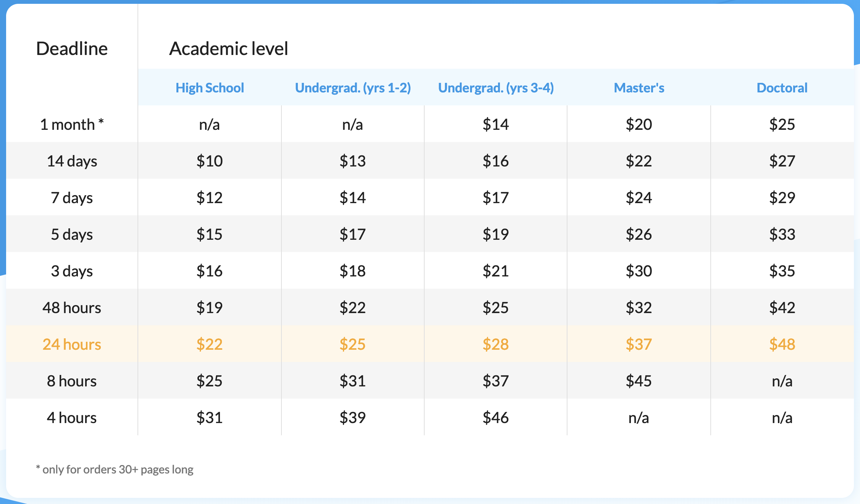Viewport: 860px width, 504px height.
Task: Click the $33 Doctoral 5 days price
Action: (x=782, y=234)
